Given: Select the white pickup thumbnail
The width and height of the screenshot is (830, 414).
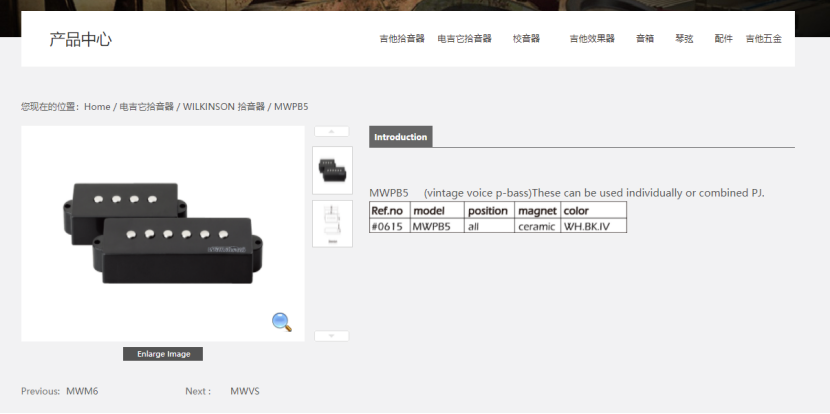Looking at the screenshot, I should pos(332,223).
